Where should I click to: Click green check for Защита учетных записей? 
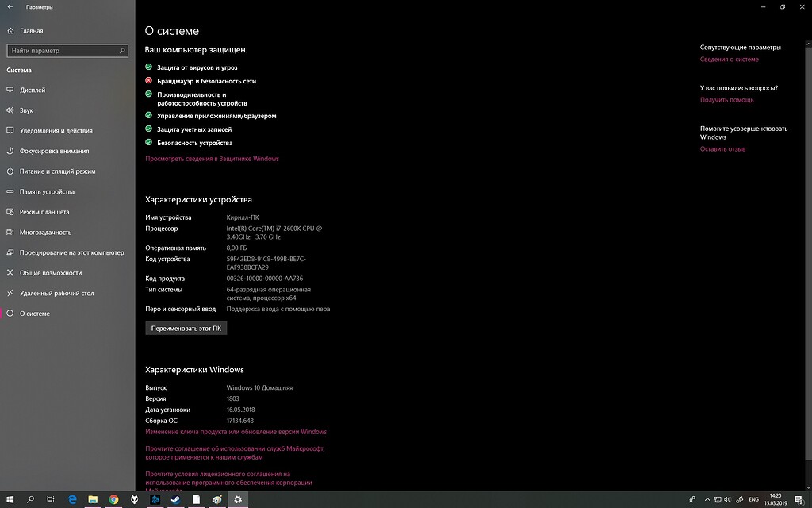tap(148, 129)
